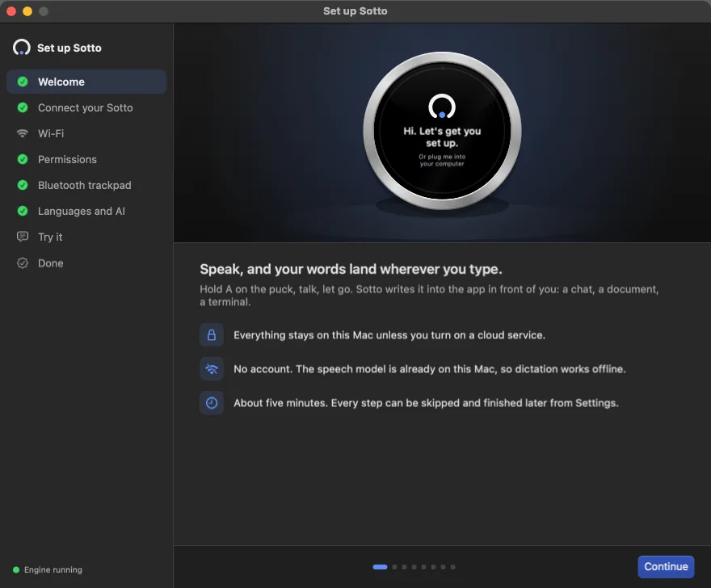The height and width of the screenshot is (588, 711).
Task: Click the last page indicator dot
Action: [x=452, y=567]
